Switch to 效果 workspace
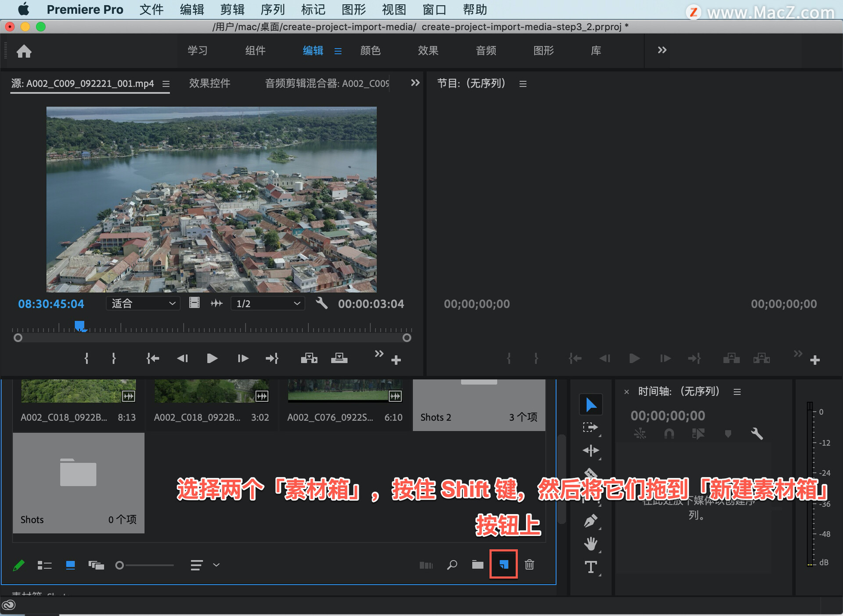The width and height of the screenshot is (843, 616). coord(428,50)
